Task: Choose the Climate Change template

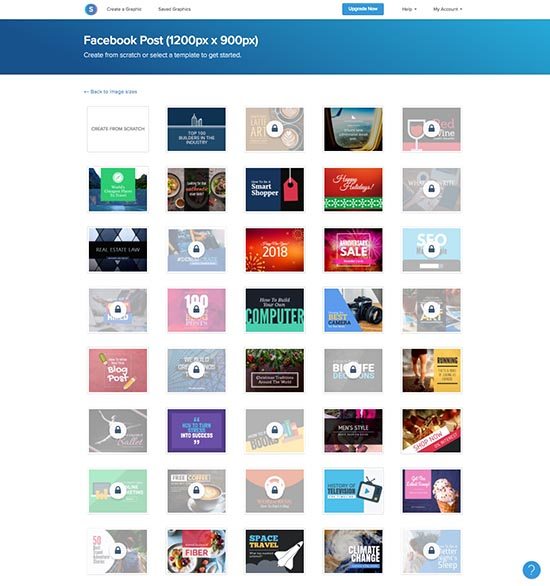Action: point(353,551)
